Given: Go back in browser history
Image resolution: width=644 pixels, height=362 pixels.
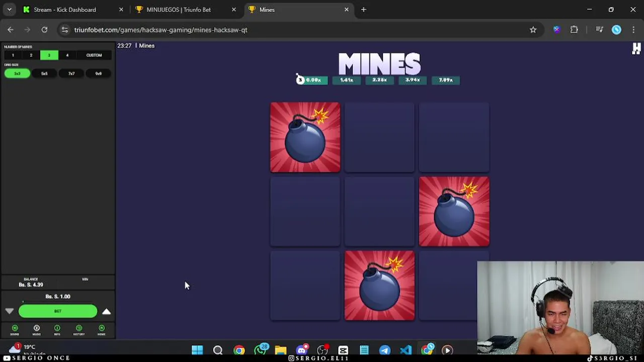Looking at the screenshot, I should (x=11, y=30).
